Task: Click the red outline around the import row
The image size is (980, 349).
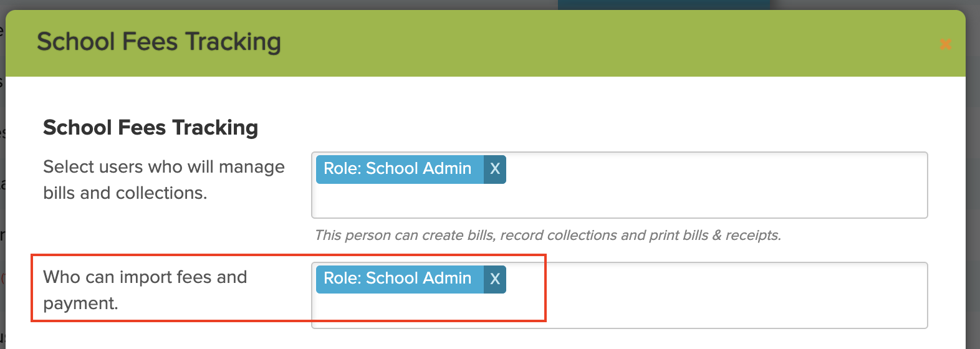Action: (289, 254)
